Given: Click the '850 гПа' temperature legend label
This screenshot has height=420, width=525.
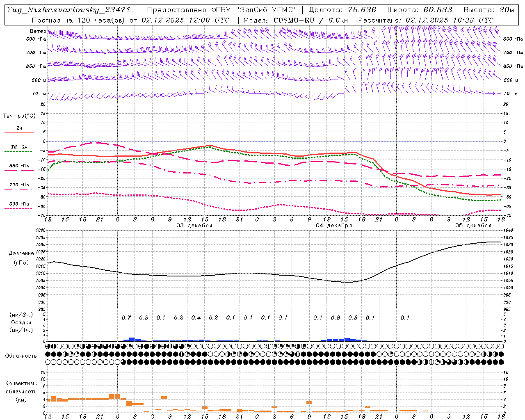Looking at the screenshot, I should 19,166.
